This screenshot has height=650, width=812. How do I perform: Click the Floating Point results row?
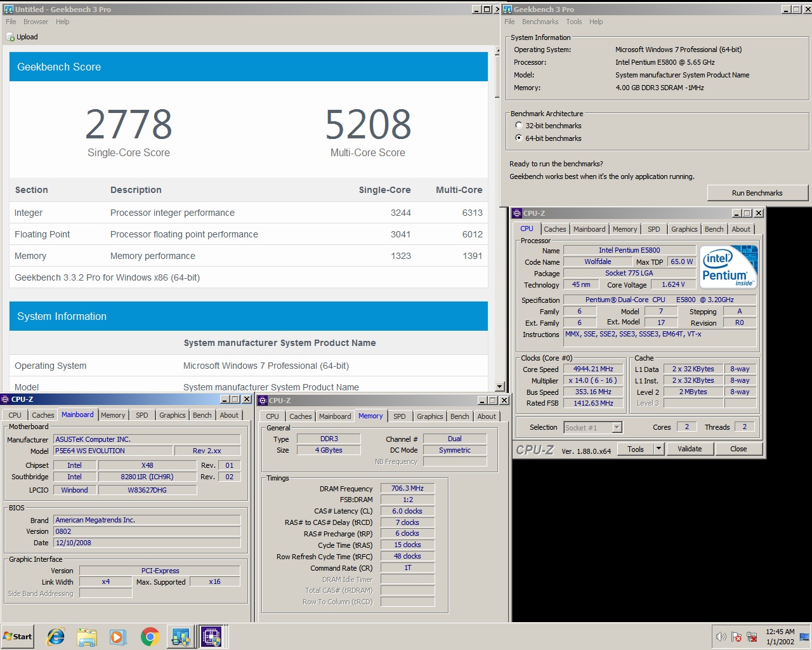click(249, 234)
